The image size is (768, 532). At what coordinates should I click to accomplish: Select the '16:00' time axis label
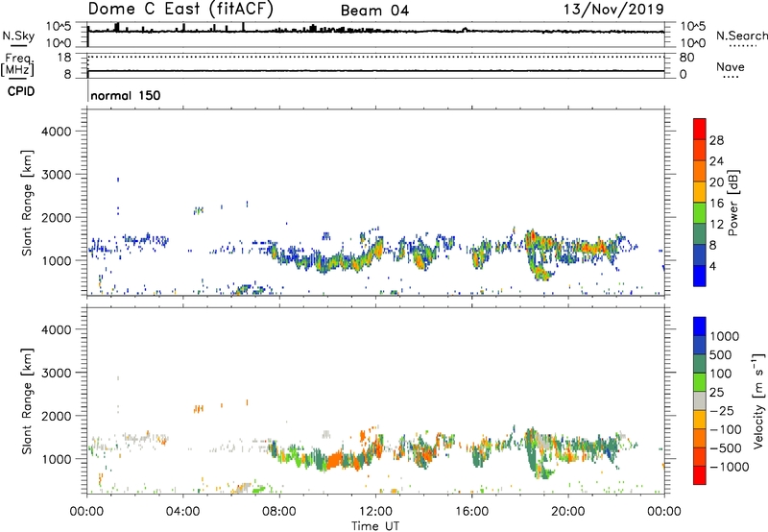(x=471, y=512)
